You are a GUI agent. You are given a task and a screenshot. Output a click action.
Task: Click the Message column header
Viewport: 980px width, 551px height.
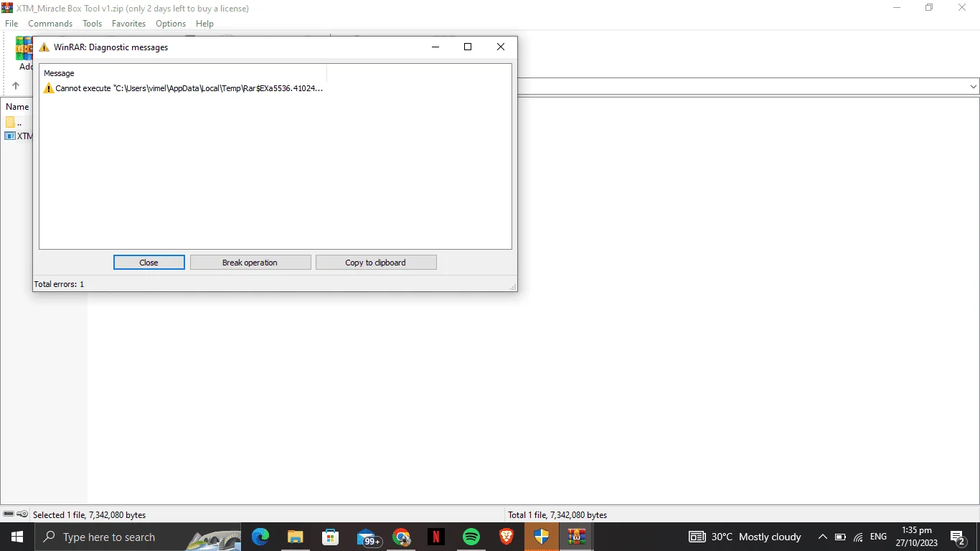184,73
